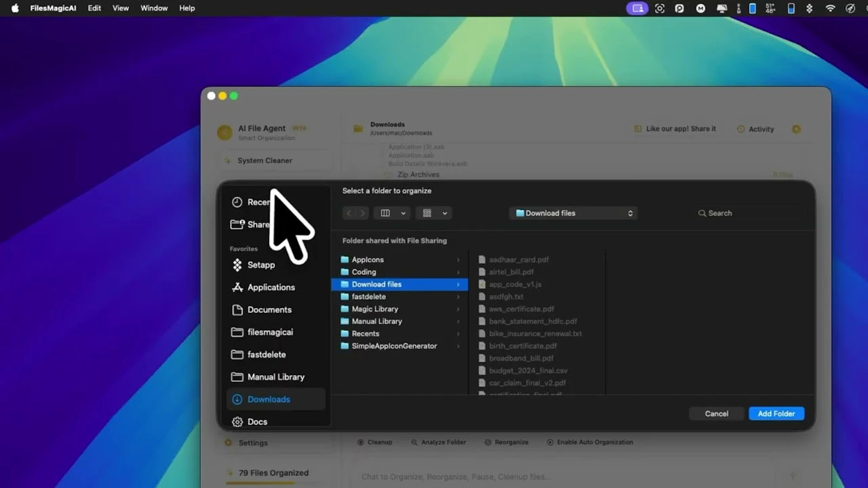Select the Magic Library folder

click(x=400, y=309)
